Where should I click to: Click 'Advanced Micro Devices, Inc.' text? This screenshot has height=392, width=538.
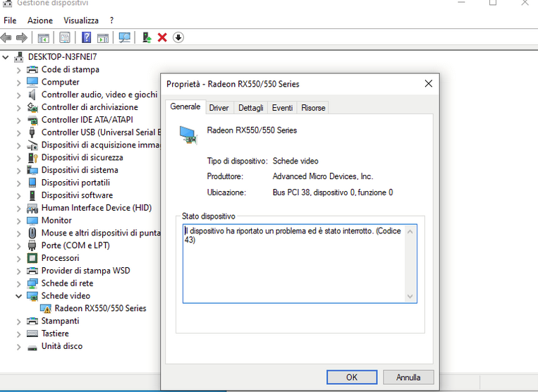(x=323, y=176)
